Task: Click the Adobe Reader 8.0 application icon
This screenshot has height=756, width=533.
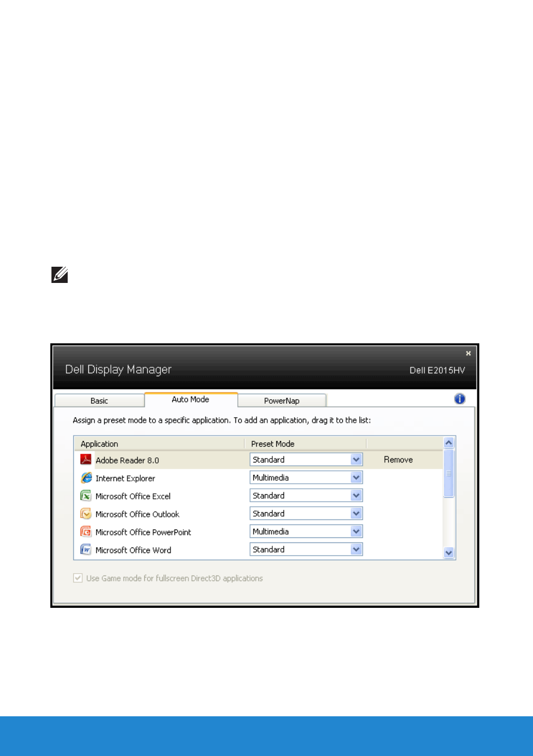Action: 86,460
